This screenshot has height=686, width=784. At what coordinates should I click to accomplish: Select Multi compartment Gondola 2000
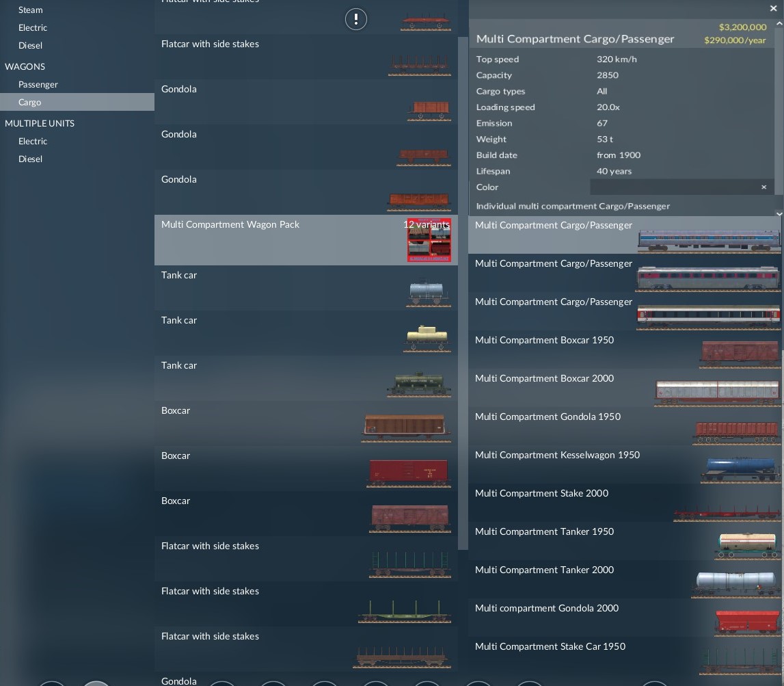point(625,618)
